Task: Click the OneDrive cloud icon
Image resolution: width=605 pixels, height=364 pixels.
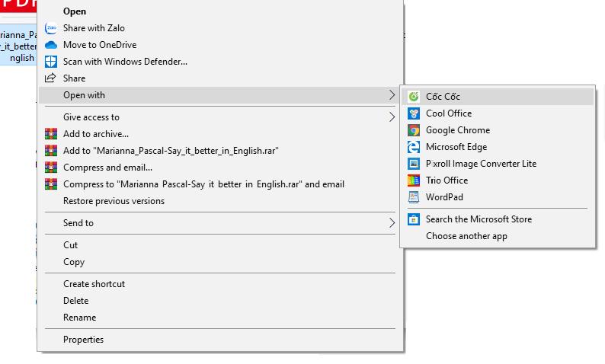Action: tap(51, 45)
